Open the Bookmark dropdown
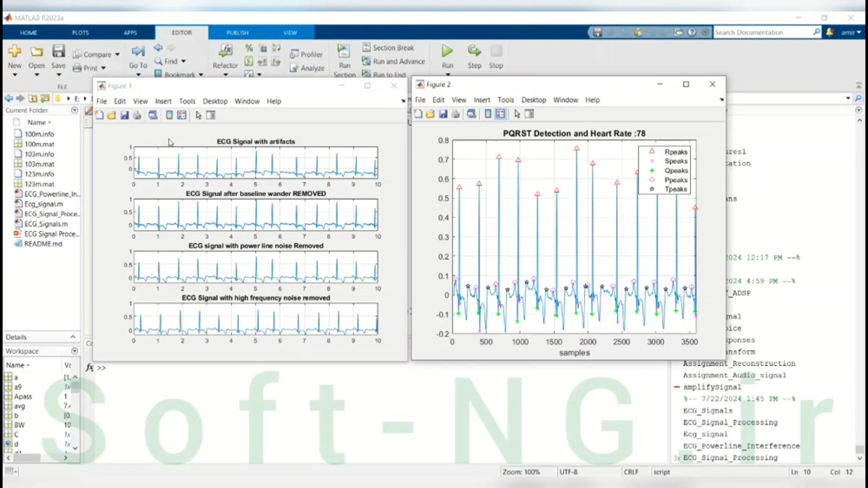This screenshot has height=488, width=868. (201, 75)
